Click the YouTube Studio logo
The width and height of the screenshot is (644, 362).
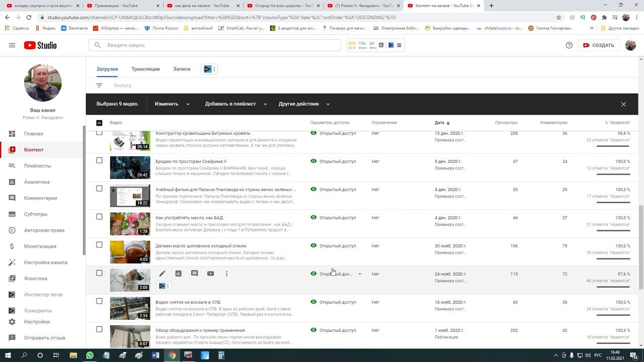[40, 45]
